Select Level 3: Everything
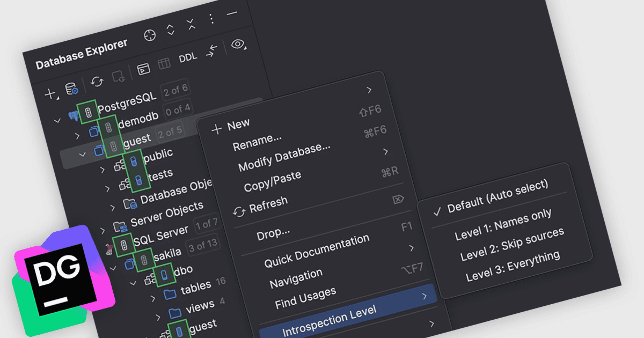 [x=513, y=266]
